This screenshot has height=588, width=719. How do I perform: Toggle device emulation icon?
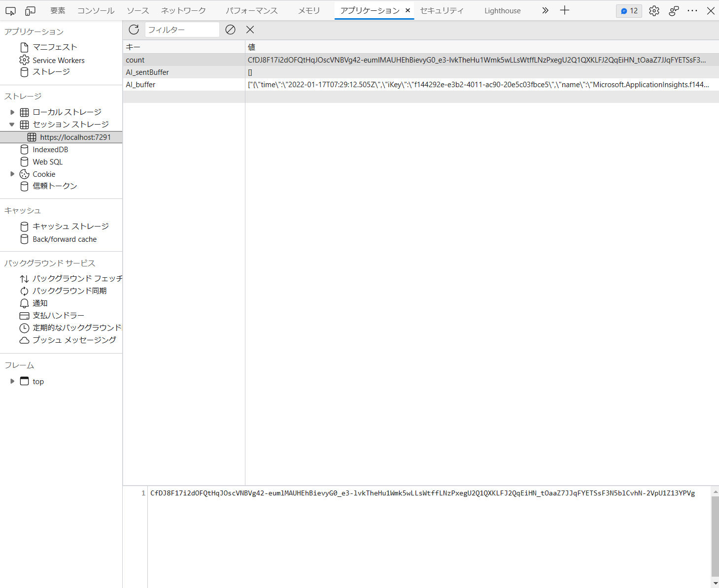30,10
